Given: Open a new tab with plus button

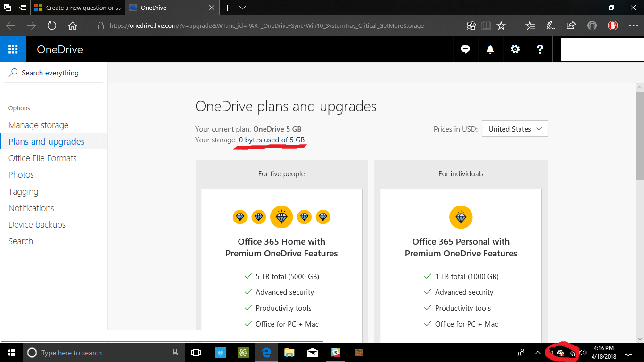Looking at the screenshot, I should pyautogui.click(x=227, y=8).
